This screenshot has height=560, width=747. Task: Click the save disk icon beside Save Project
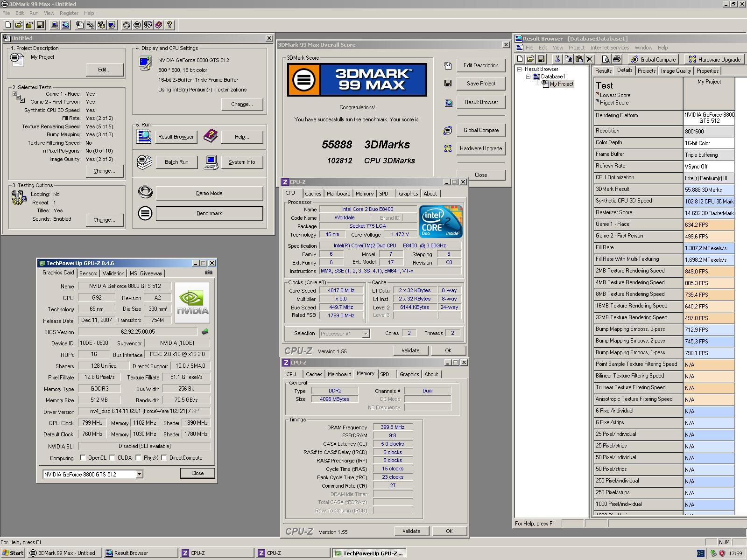pyautogui.click(x=448, y=84)
